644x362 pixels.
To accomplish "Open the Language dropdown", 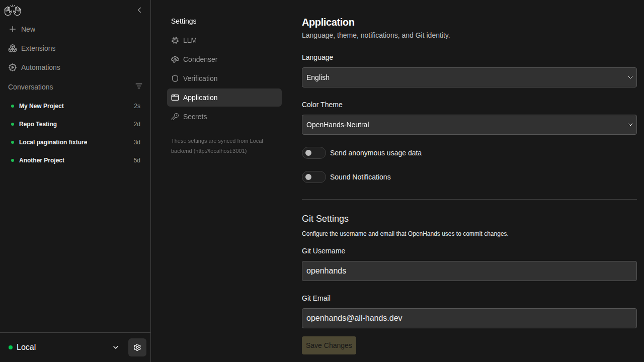I will coord(469,77).
